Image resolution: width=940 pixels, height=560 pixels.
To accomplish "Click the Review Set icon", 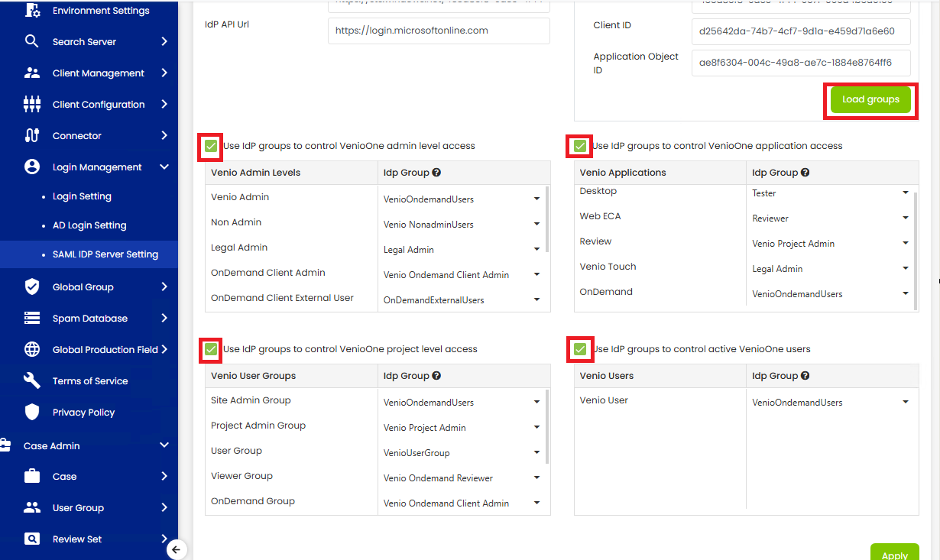I will [32, 539].
